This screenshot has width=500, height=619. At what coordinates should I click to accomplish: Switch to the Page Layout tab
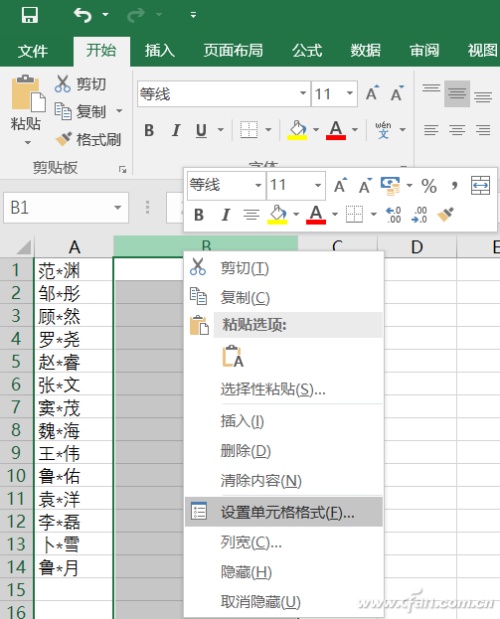[233, 51]
